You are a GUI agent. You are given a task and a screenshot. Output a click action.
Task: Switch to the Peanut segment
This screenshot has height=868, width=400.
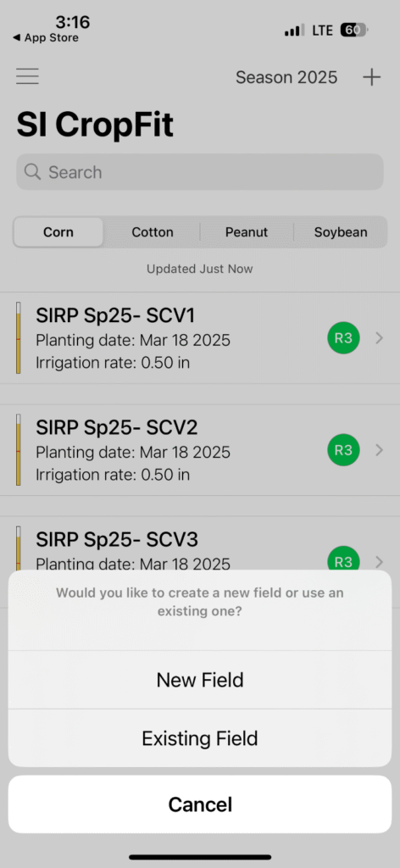pyautogui.click(x=247, y=232)
